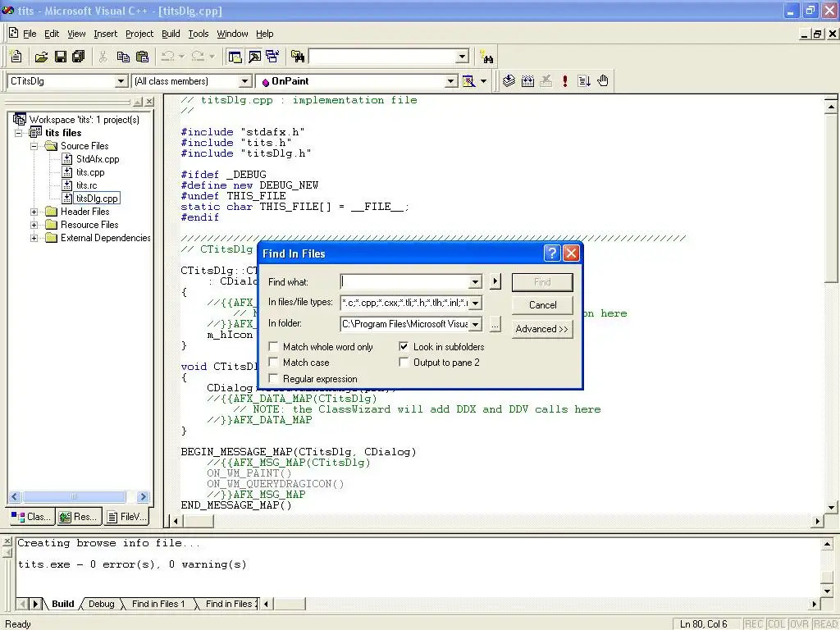The height and width of the screenshot is (630, 840).
Task: Click the Go debug icon
Action: (584, 81)
